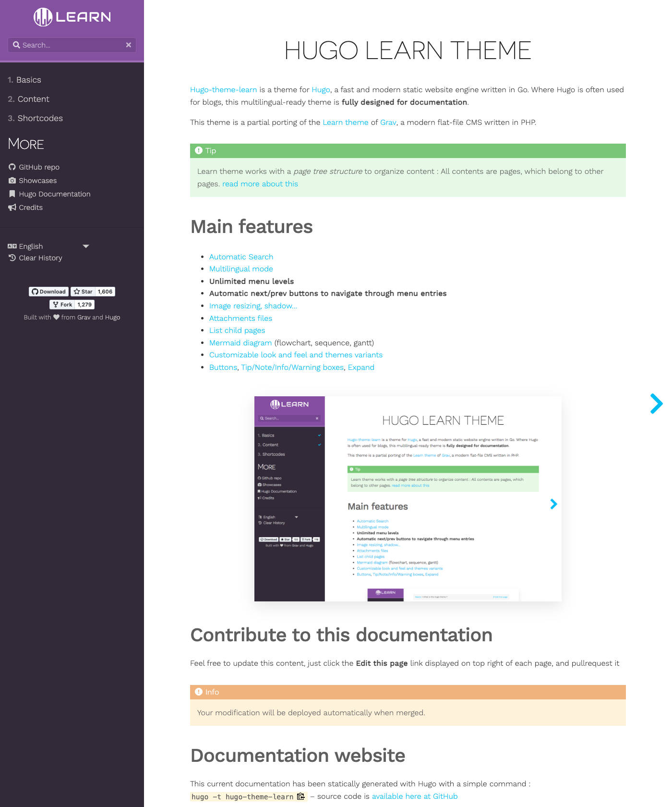Star the repo on GitHub
672x807 pixels.
tap(83, 292)
